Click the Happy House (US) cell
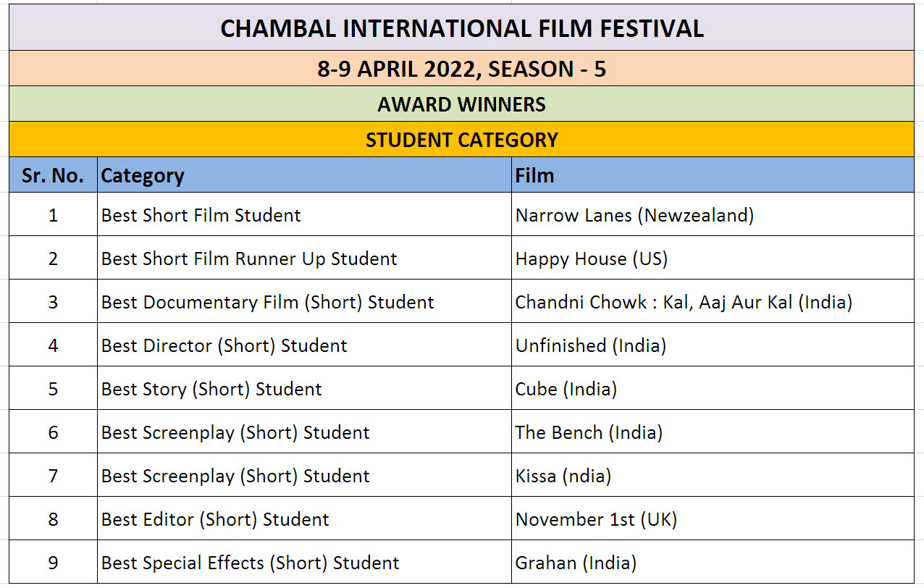The width and height of the screenshot is (924, 588). (x=713, y=258)
